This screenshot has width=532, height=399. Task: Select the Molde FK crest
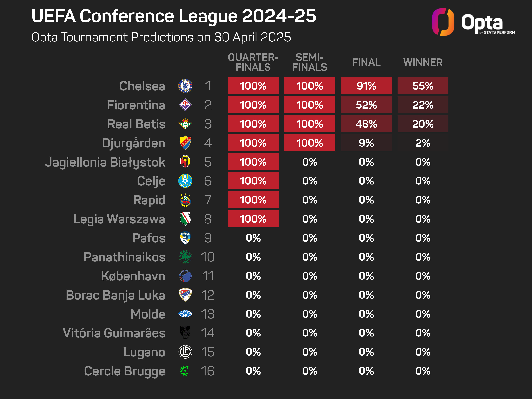pos(185,314)
